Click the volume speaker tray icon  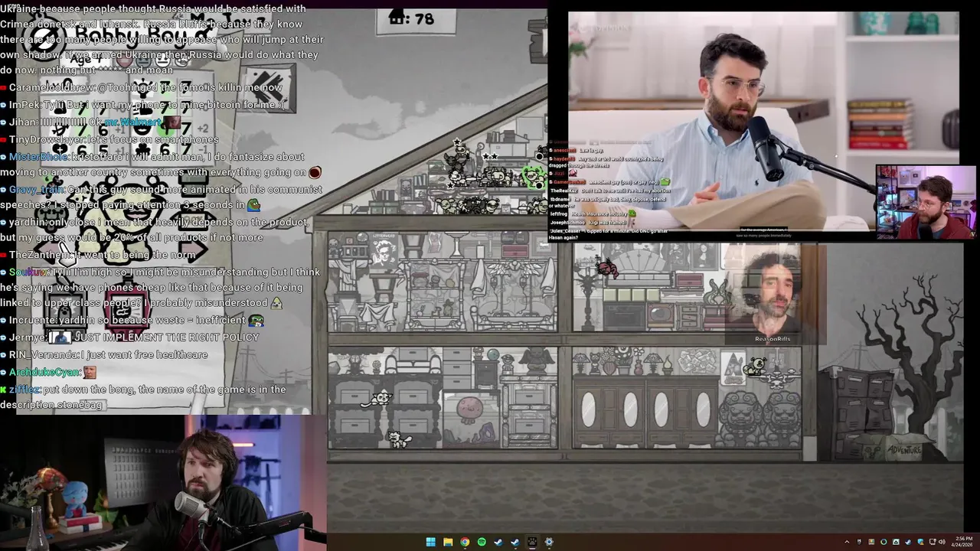click(942, 542)
